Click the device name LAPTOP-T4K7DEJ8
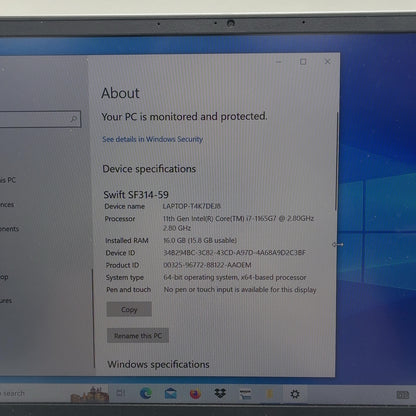The width and height of the screenshot is (416, 416). tap(192, 206)
